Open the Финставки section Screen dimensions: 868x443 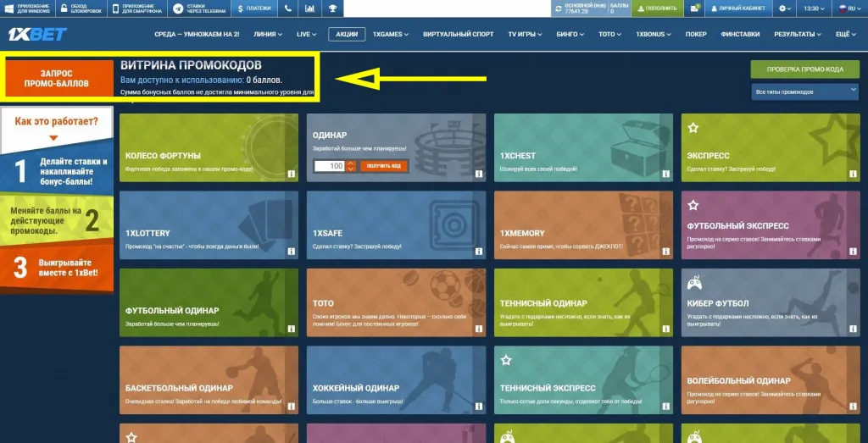(740, 34)
